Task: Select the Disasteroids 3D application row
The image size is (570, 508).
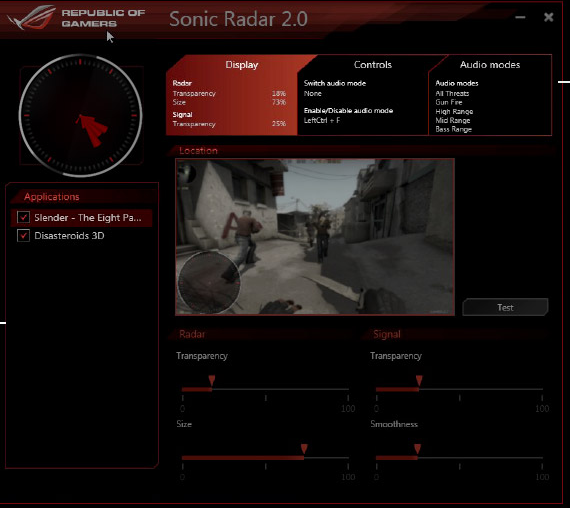Action: [x=81, y=236]
